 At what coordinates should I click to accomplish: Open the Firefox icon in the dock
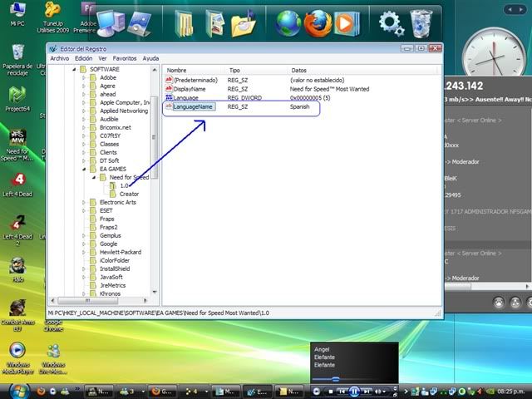318,24
